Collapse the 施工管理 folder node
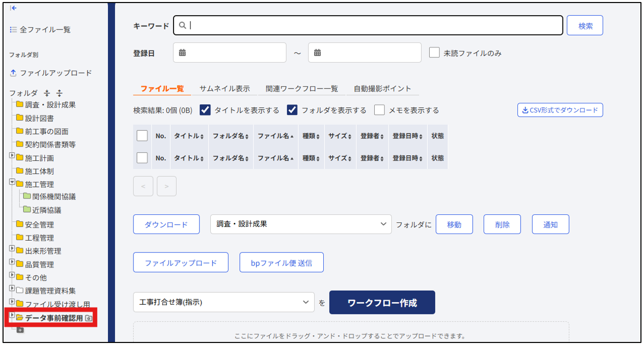 click(12, 182)
